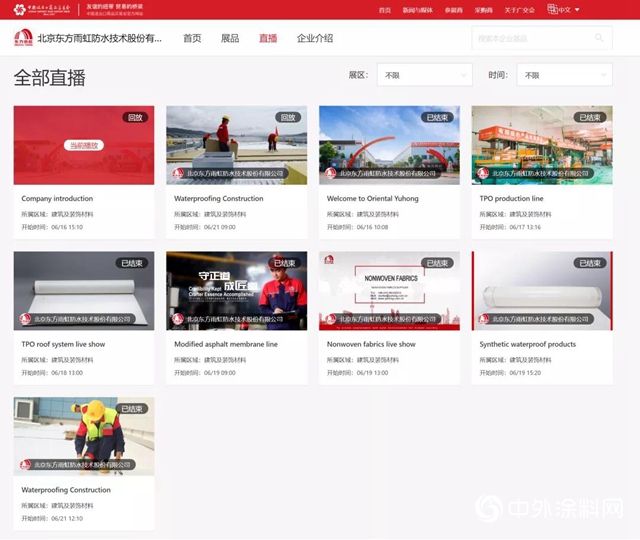Select the 首页 tab in company navigation

click(192, 38)
